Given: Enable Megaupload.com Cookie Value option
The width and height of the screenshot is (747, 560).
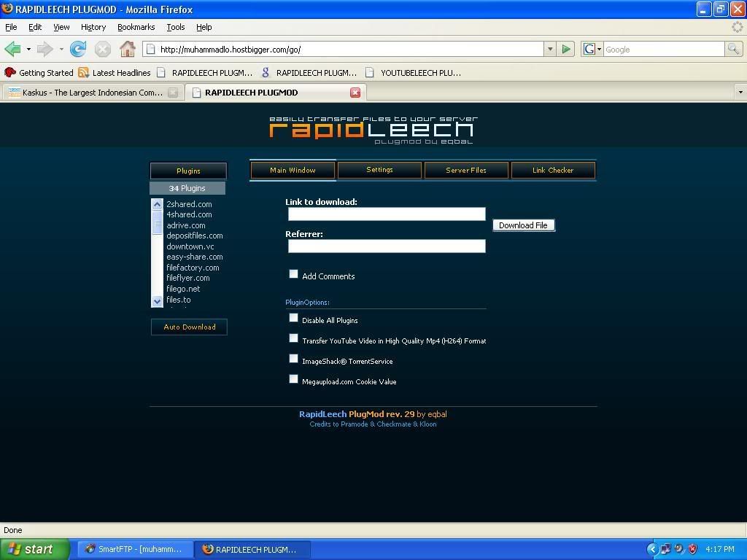Looking at the screenshot, I should [x=293, y=379].
